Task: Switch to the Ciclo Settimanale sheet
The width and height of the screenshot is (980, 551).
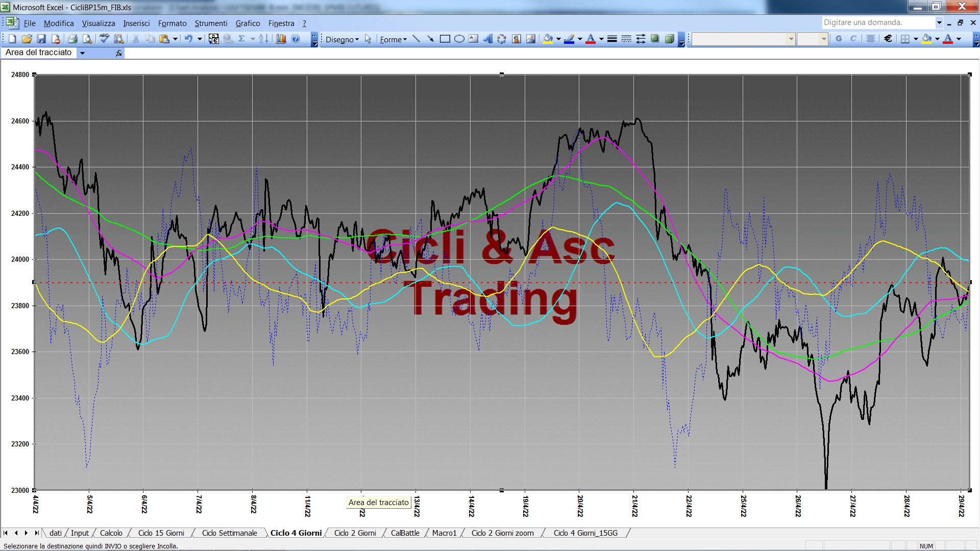Action: click(x=229, y=533)
